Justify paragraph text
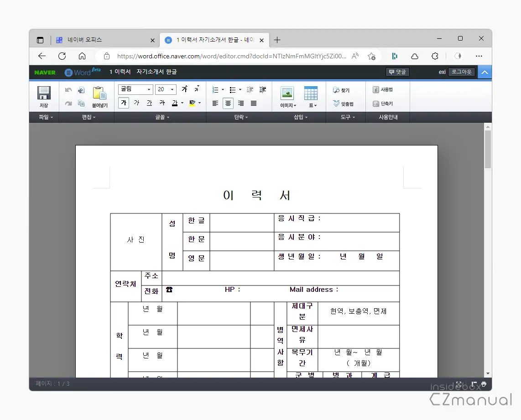This screenshot has width=521, height=420. pos(254,103)
